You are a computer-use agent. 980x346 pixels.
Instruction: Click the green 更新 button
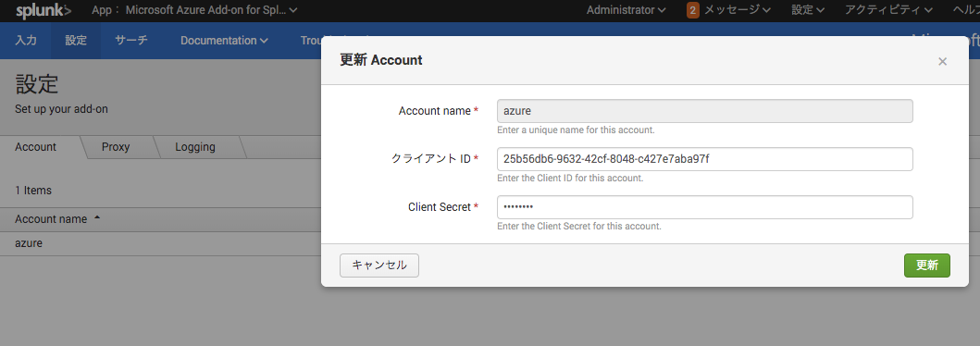[x=927, y=266]
